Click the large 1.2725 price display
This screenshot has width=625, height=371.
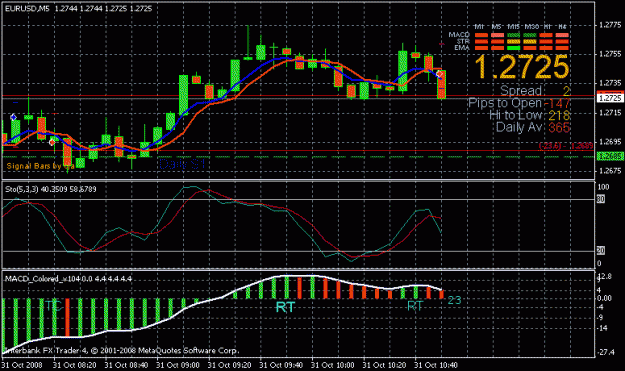521,67
